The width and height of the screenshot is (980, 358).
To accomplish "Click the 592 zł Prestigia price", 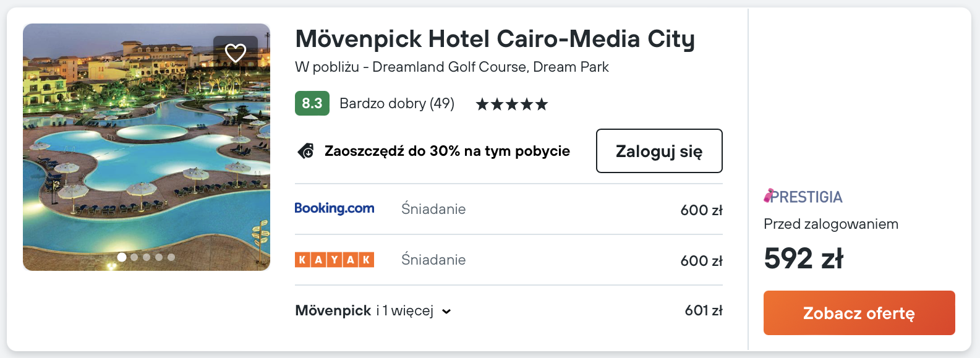I will coord(803,258).
